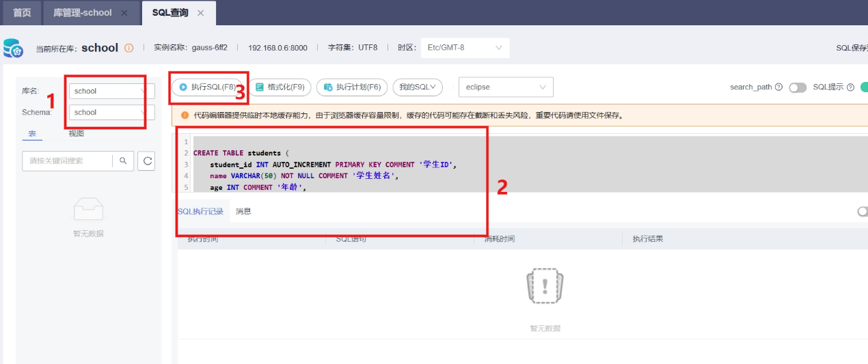868x364 pixels.
Task: Click the SQL语句 column header
Action: [351, 239]
